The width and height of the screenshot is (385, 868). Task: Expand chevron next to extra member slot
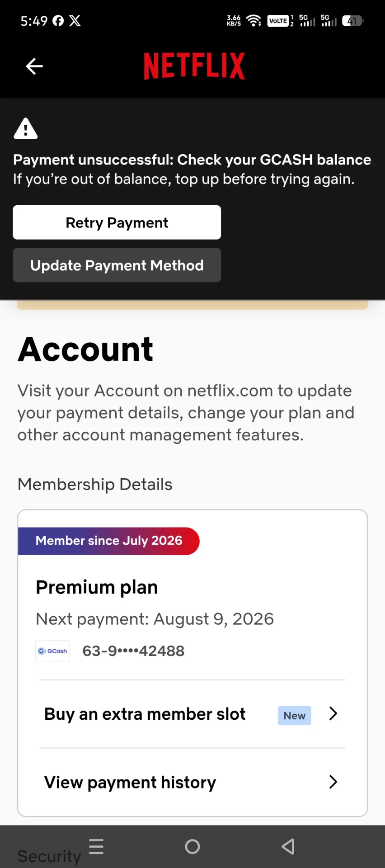[x=333, y=714]
